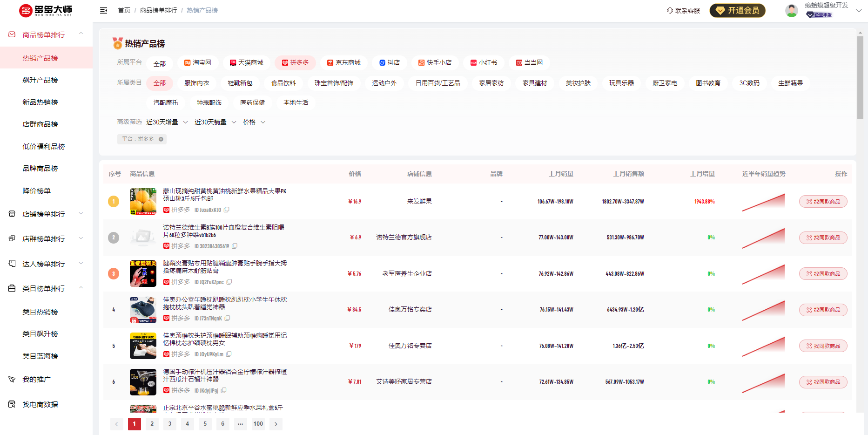Remove the 平台：拼多多 filter tag
This screenshot has width=868, height=435.
161,139
